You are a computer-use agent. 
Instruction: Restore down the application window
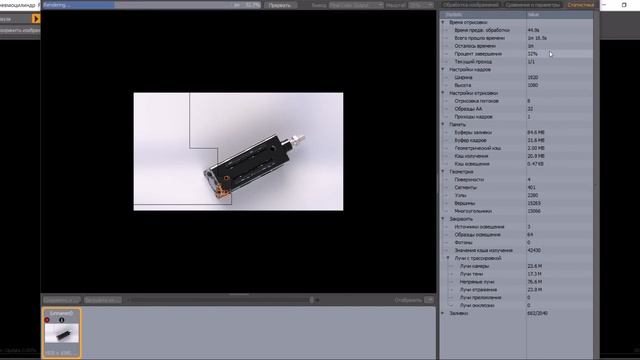pyautogui.click(x=624, y=5)
